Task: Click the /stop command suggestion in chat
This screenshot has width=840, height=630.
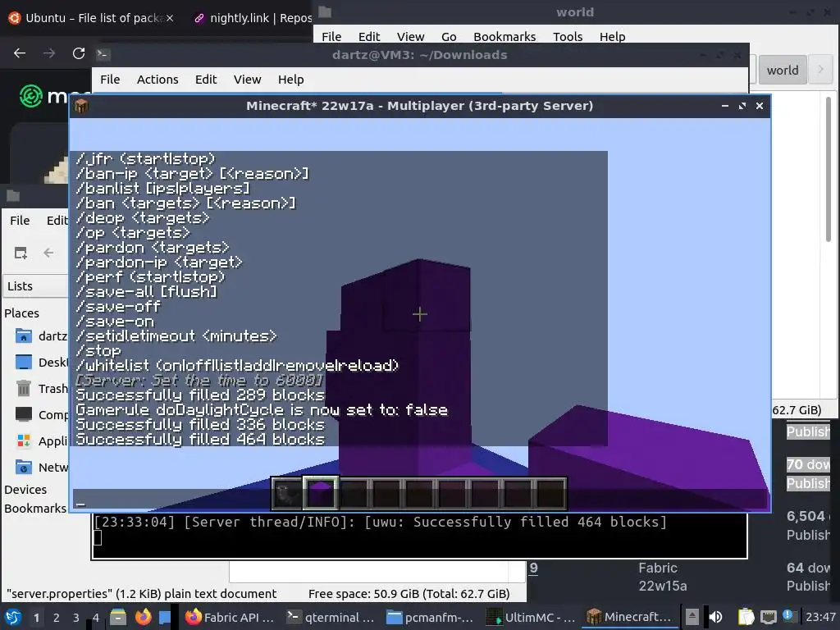Action: point(98,351)
